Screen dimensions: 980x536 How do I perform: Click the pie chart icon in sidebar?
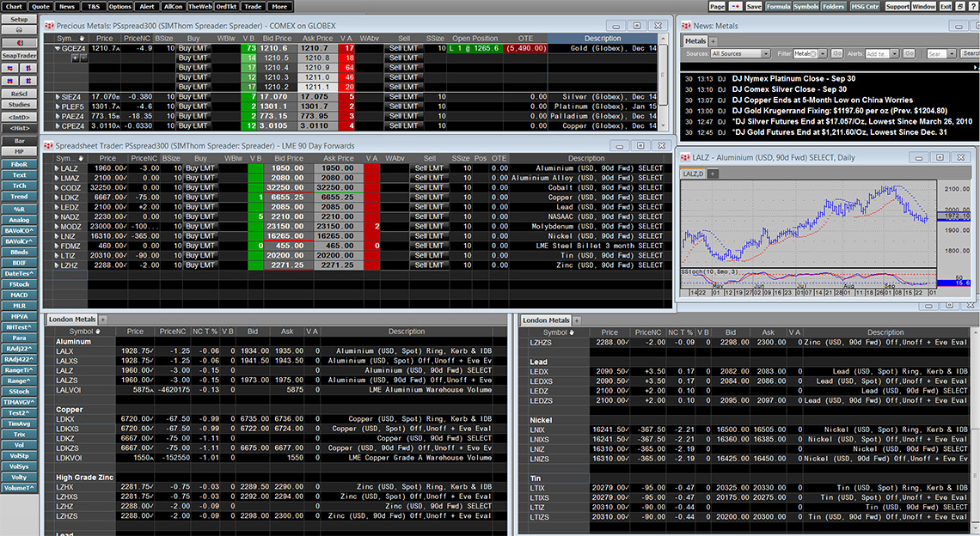click(x=19, y=42)
